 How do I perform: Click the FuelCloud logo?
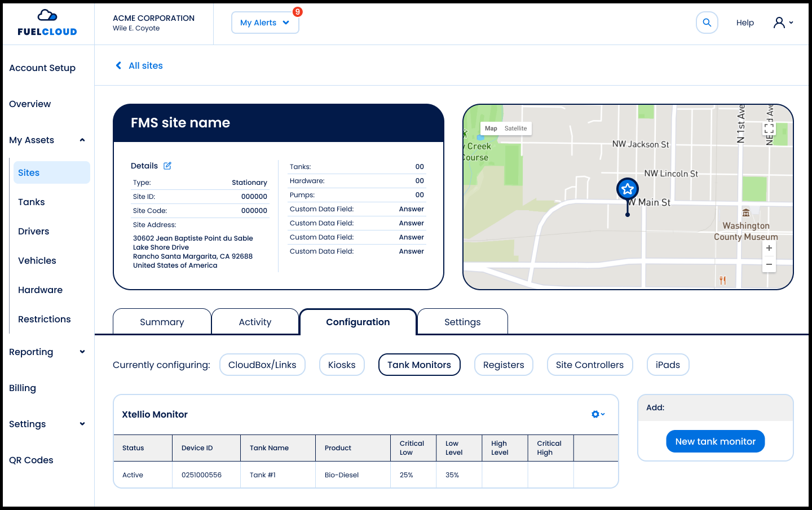click(x=47, y=23)
